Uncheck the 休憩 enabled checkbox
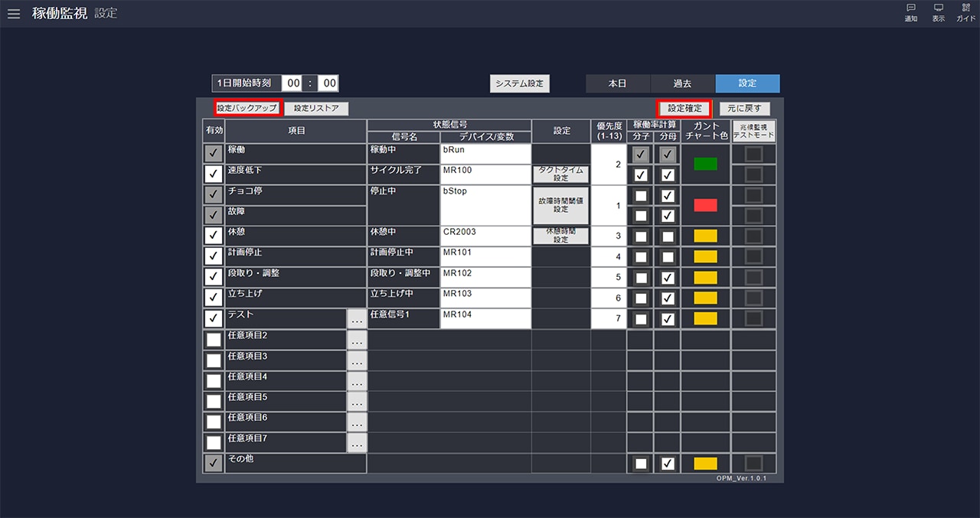Viewport: 980px width, 518px height. tap(214, 236)
